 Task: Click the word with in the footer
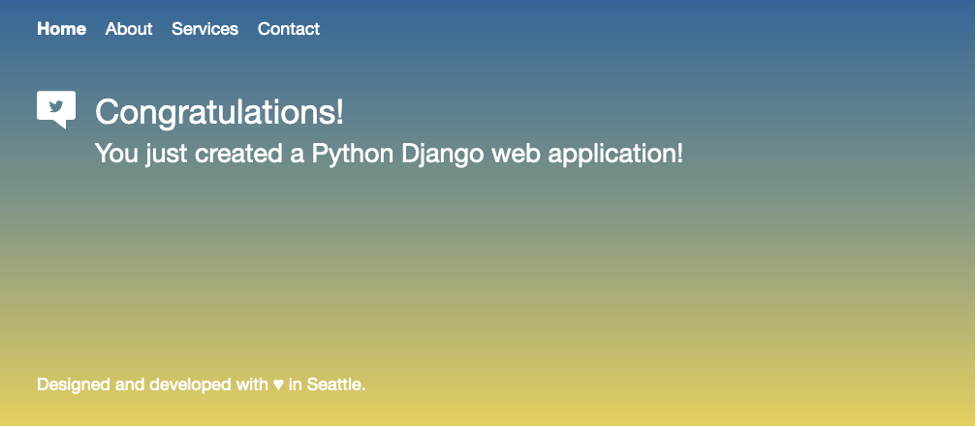pyautogui.click(x=251, y=385)
